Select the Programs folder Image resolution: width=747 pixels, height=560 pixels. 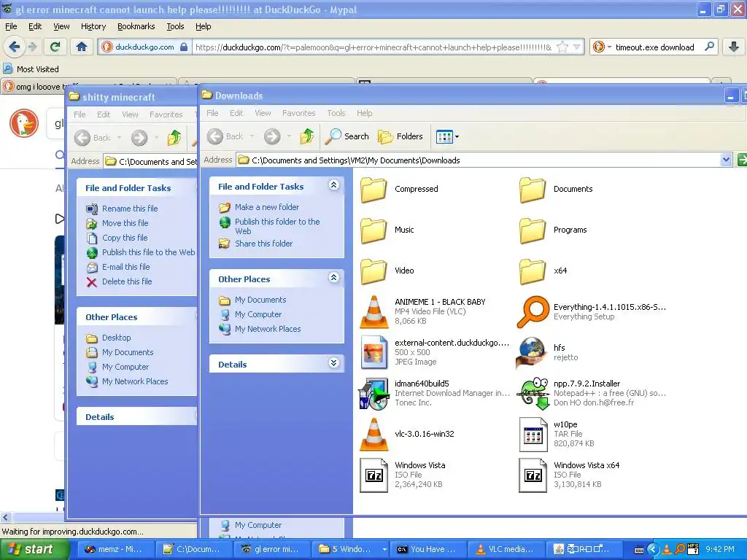click(553, 230)
